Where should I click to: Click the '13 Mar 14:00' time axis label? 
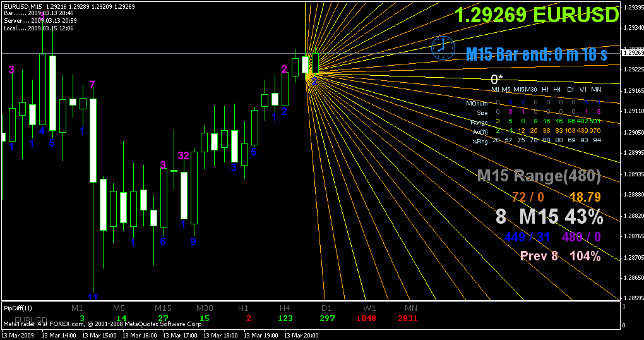coord(59,336)
